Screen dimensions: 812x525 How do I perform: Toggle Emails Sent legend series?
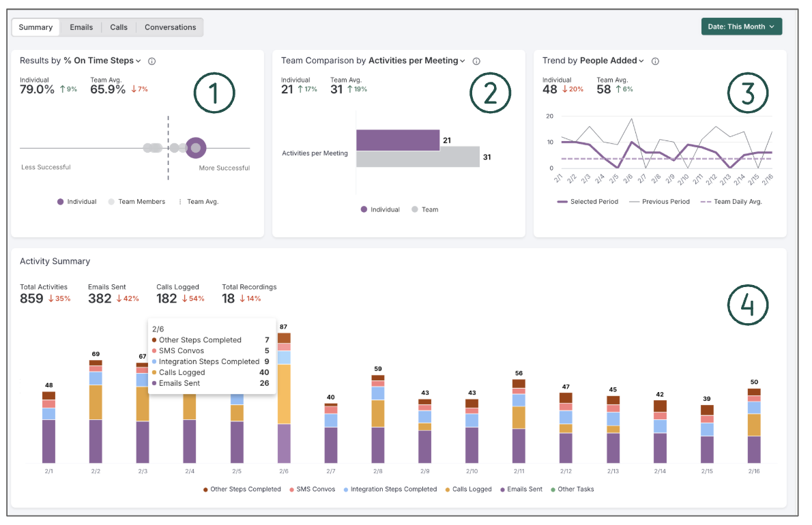point(521,489)
